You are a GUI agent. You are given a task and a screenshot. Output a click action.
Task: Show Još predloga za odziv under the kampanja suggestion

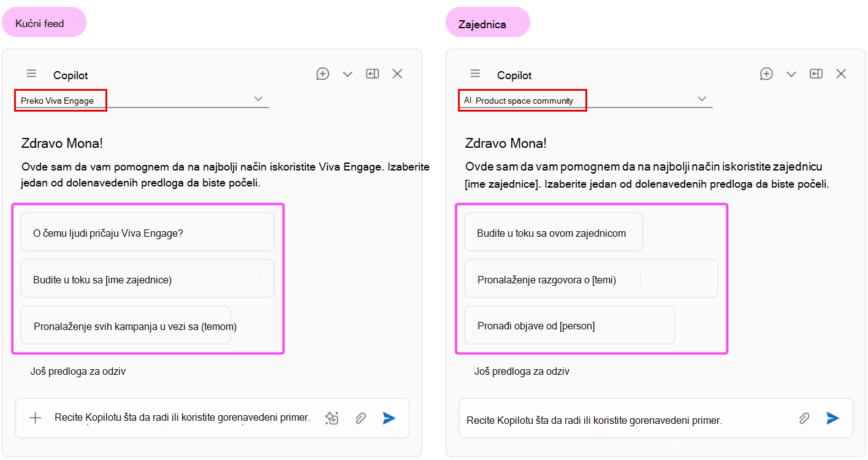click(78, 371)
